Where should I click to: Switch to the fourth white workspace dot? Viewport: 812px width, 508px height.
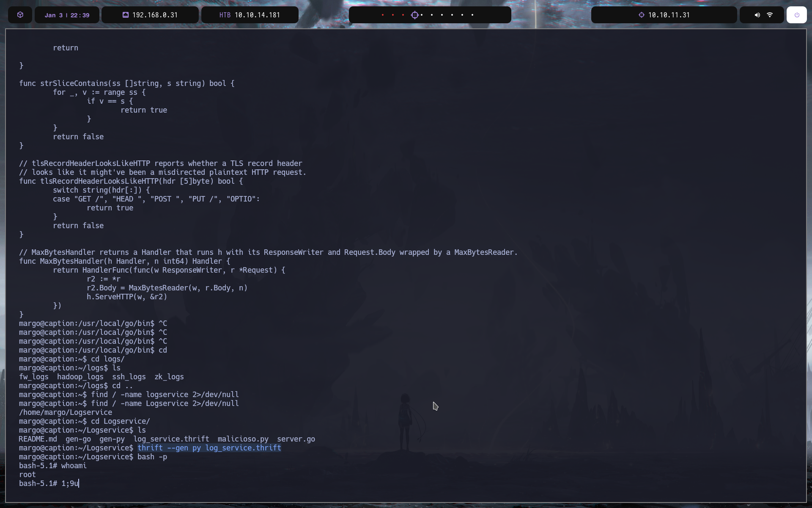point(452,15)
